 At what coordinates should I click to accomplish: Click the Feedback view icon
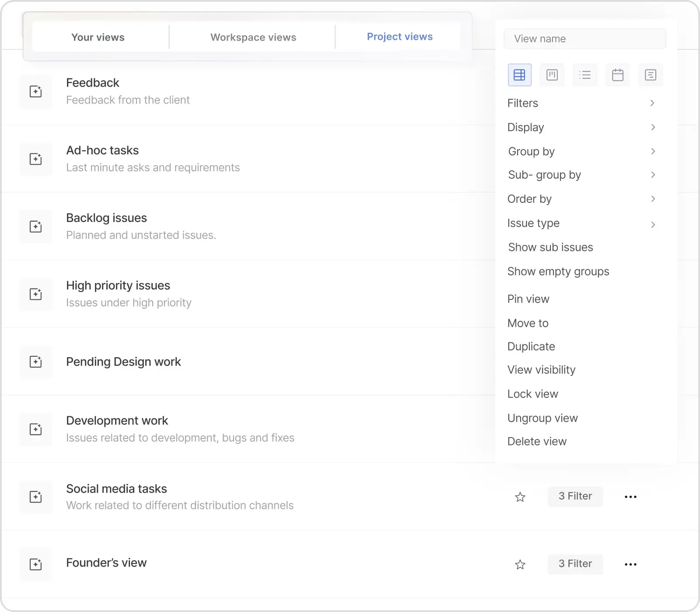(x=35, y=91)
